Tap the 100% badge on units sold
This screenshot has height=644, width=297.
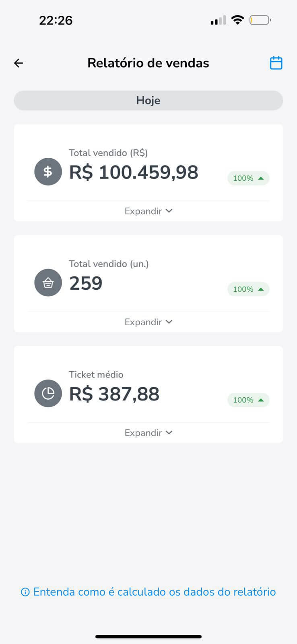(x=248, y=289)
